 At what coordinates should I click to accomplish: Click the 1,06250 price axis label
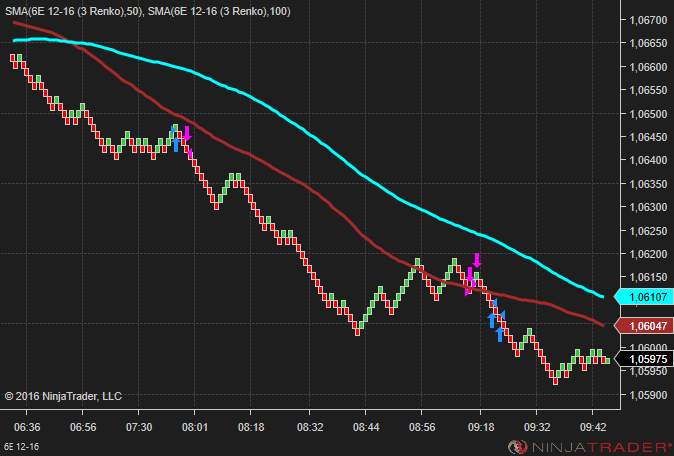pos(648,230)
